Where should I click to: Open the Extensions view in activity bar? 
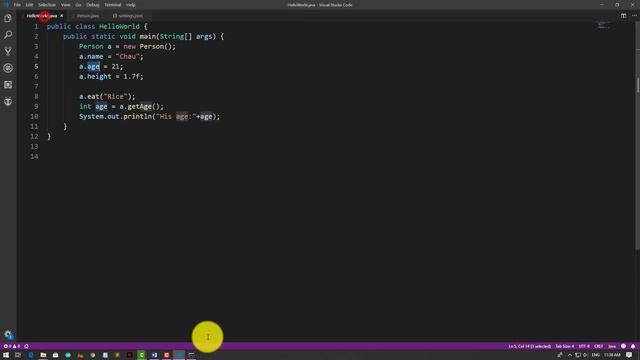8,85
